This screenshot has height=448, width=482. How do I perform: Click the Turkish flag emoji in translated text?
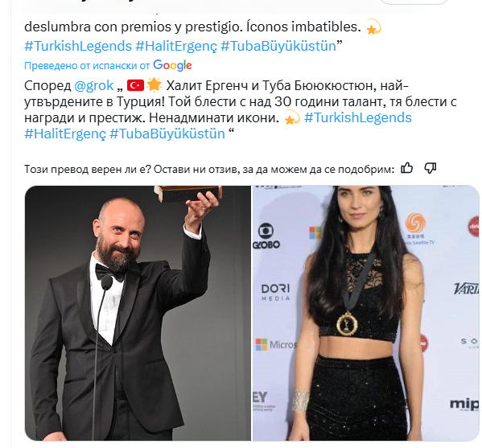click(135, 85)
